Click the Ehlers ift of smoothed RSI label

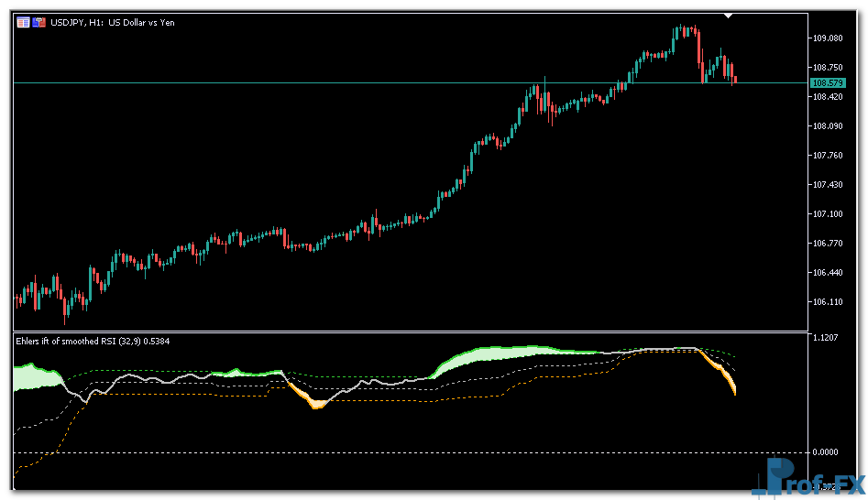tap(92, 341)
